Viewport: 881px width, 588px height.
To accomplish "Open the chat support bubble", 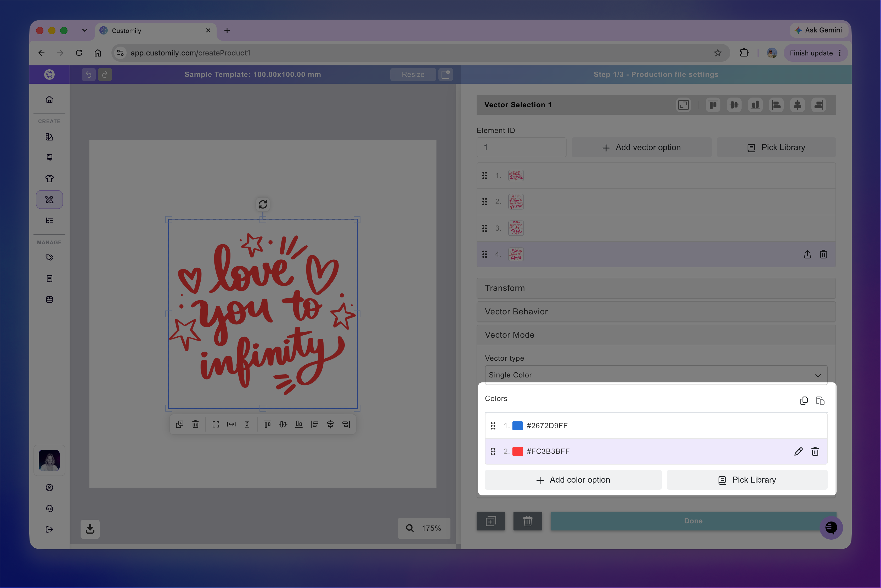I will click(831, 528).
